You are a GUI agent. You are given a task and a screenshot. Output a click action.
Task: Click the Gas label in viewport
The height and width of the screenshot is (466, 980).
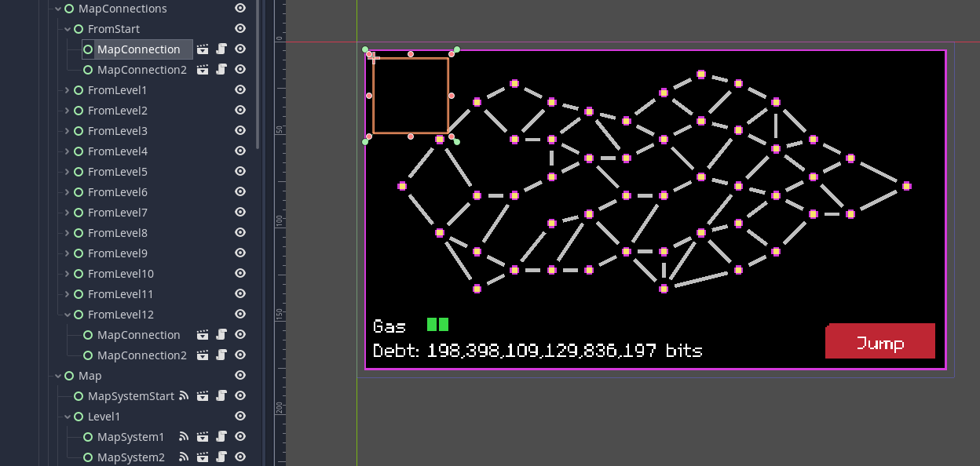390,326
